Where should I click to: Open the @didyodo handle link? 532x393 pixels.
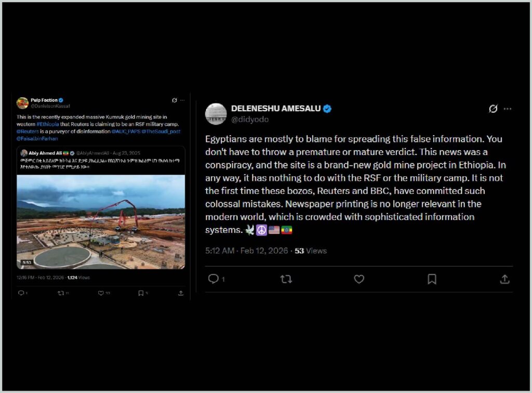tap(250, 120)
